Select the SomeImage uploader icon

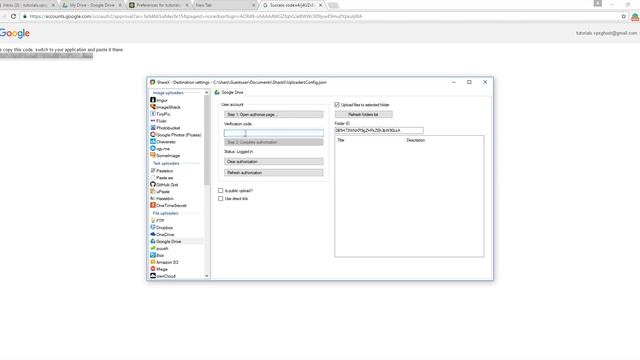click(x=153, y=156)
